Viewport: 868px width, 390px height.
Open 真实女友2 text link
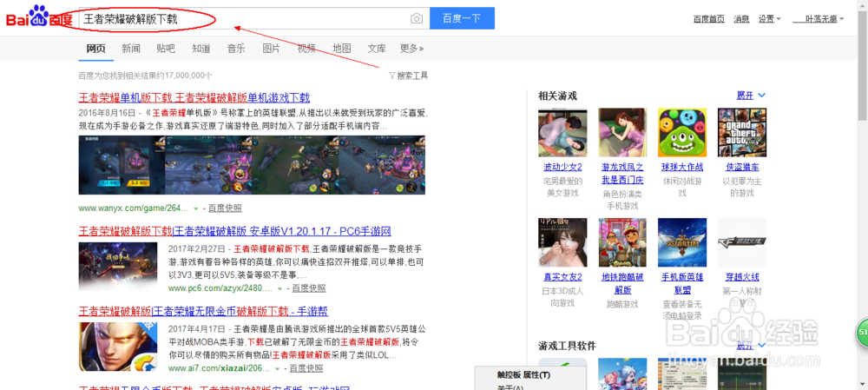[x=562, y=276]
